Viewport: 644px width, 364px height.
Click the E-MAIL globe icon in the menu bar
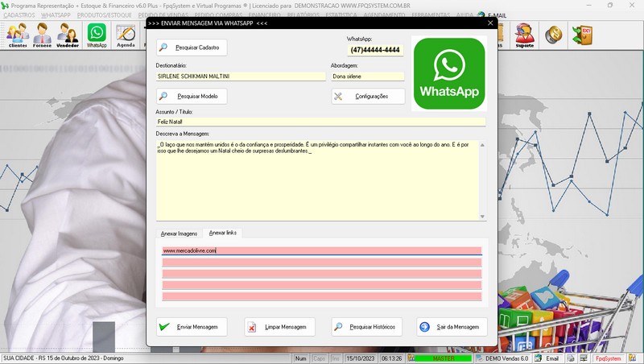tap(481, 15)
